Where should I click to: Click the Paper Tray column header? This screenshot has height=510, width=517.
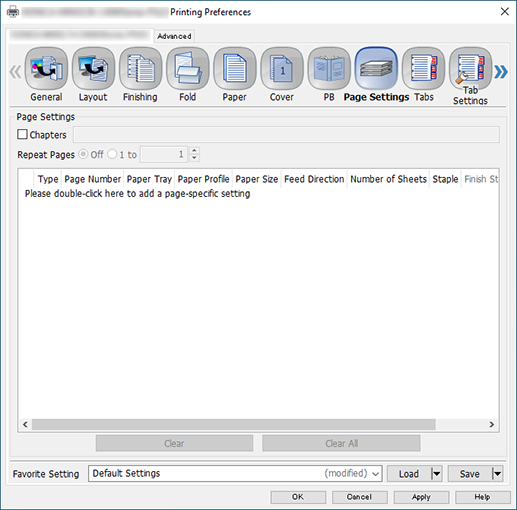[149, 179]
